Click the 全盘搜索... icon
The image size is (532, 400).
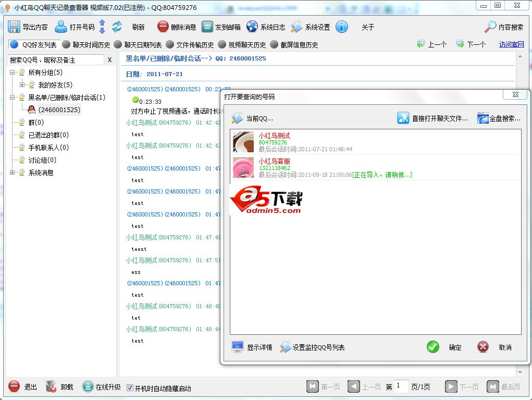coord(483,118)
